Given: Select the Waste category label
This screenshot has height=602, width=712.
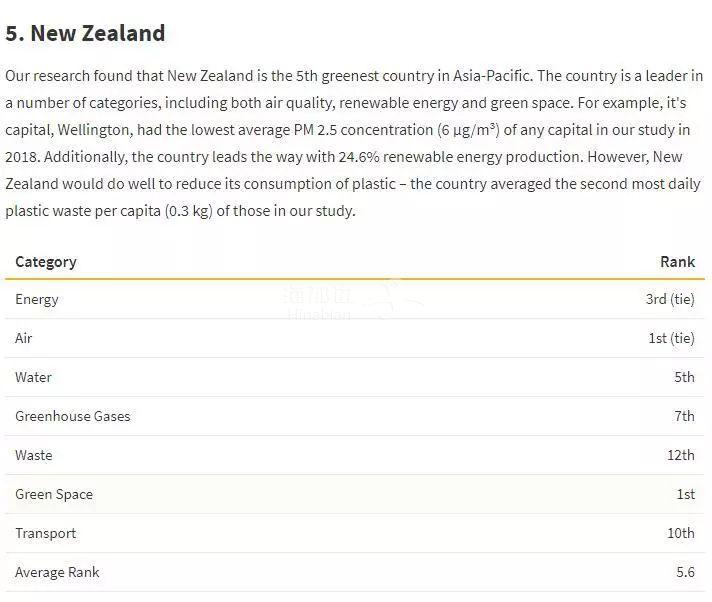Looking at the screenshot, I should point(34,455).
